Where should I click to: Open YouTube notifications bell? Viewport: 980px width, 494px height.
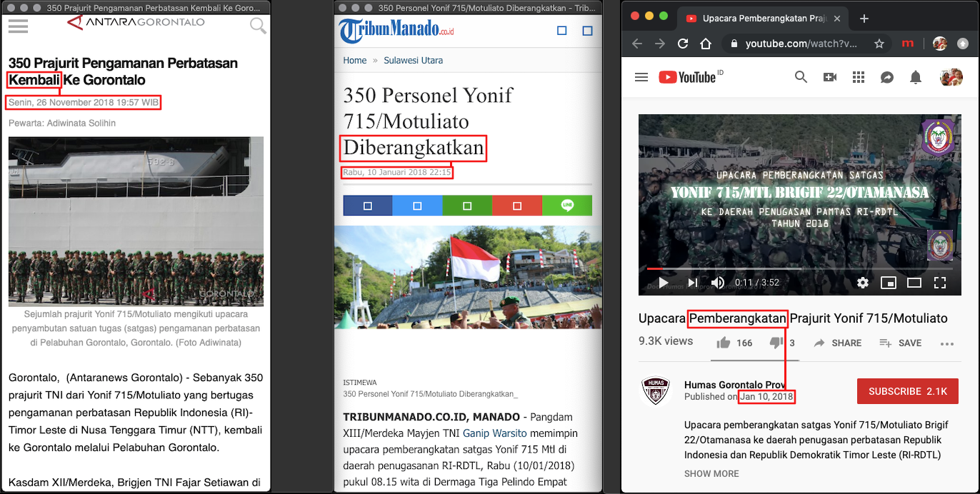[916, 77]
